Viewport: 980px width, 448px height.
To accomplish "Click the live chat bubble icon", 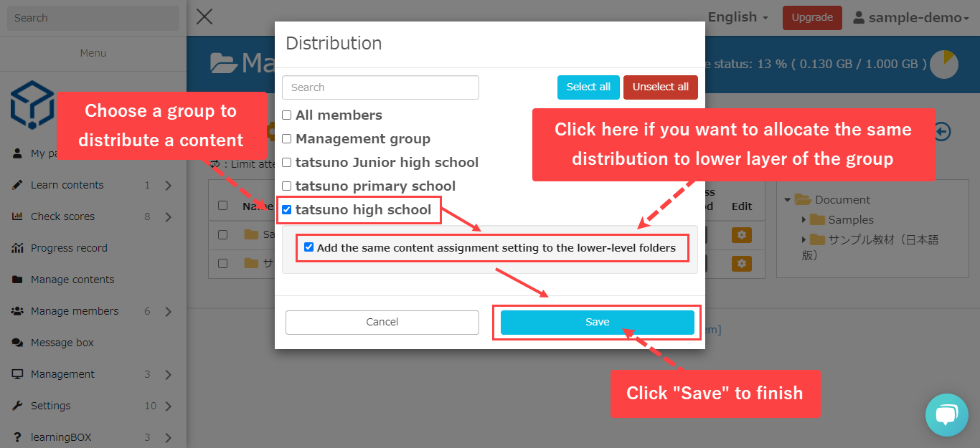I will click(x=946, y=414).
